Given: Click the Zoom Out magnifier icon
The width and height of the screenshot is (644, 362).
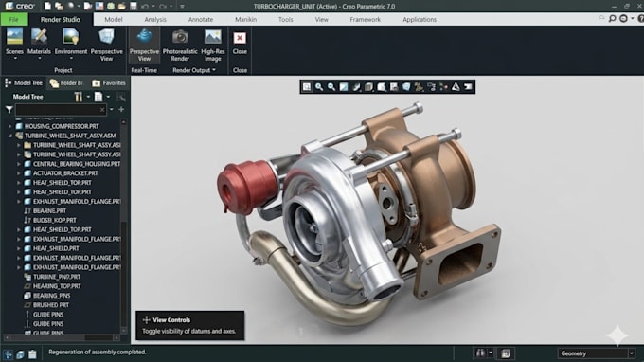Looking at the screenshot, I should [331, 86].
